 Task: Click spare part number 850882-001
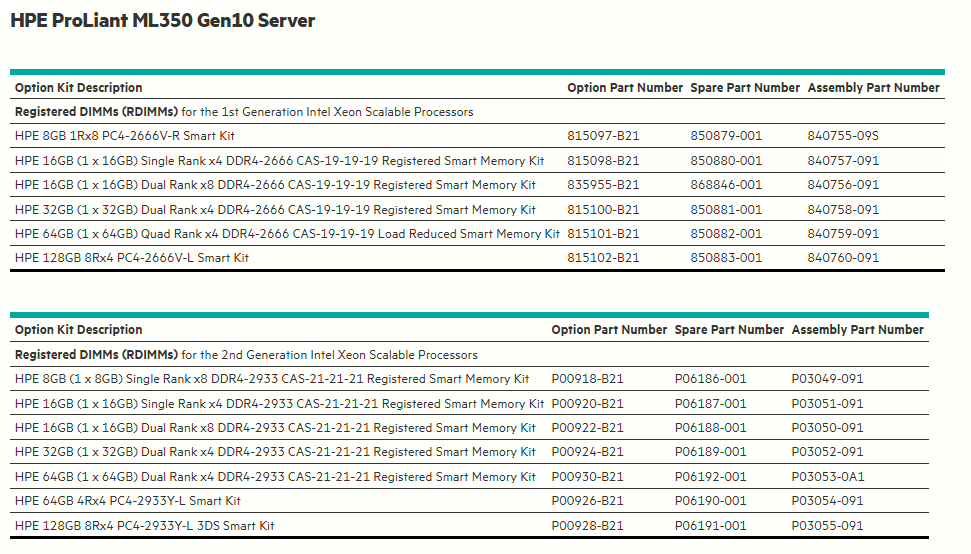pos(726,233)
